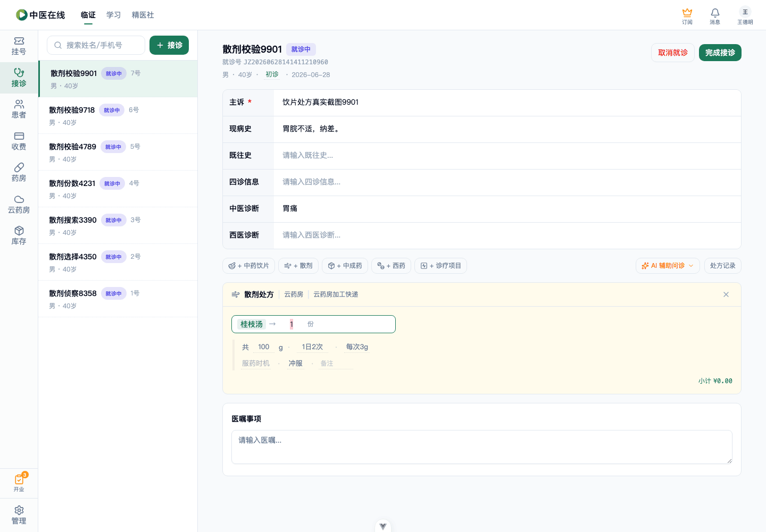Screen dimensions: 766x532
Task: Click the 中医在线 logo
Action: (x=40, y=15)
